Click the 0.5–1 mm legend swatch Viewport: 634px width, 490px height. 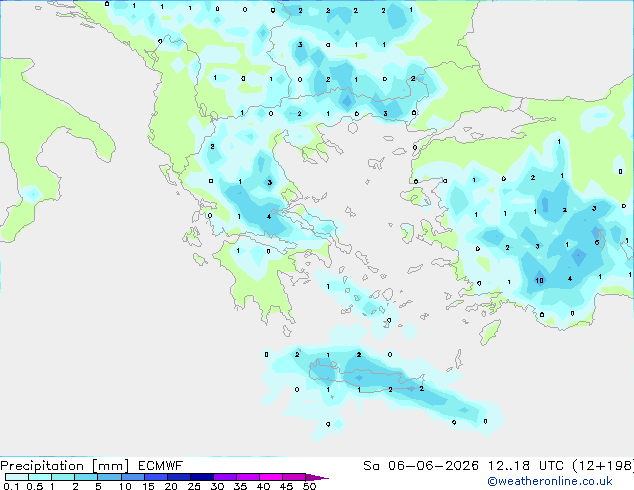click(x=40, y=477)
